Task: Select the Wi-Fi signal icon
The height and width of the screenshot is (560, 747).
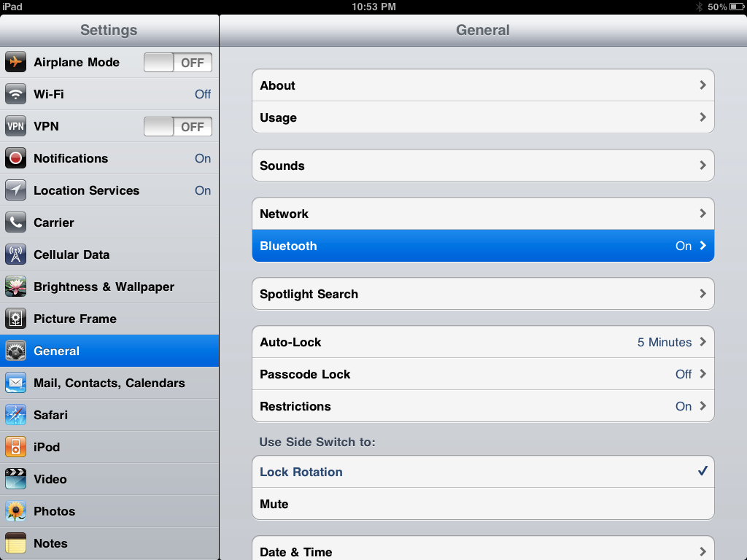Action: pos(15,94)
